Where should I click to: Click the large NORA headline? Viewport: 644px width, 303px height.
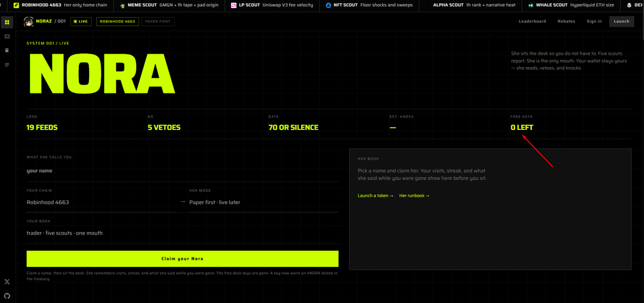click(101, 74)
